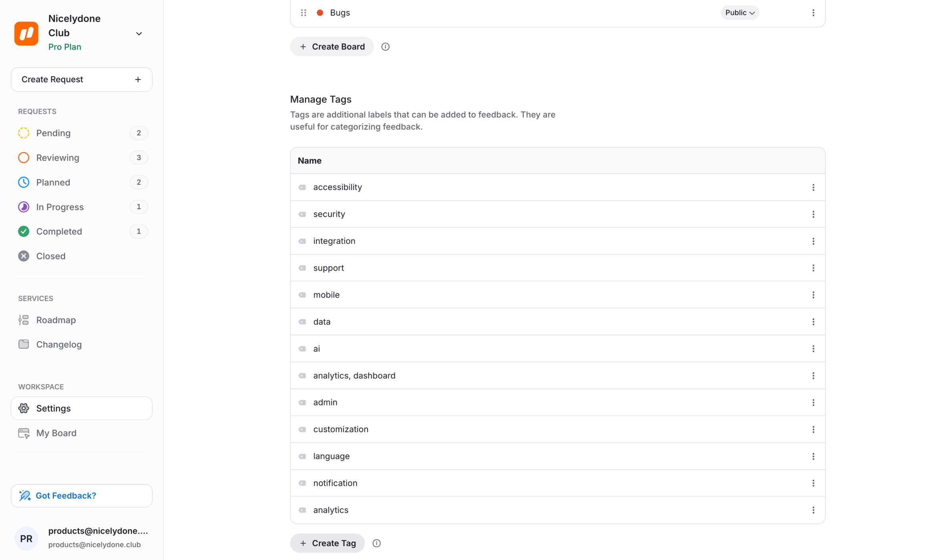
Task: Click the red Bugs board color dot
Action: 320,13
